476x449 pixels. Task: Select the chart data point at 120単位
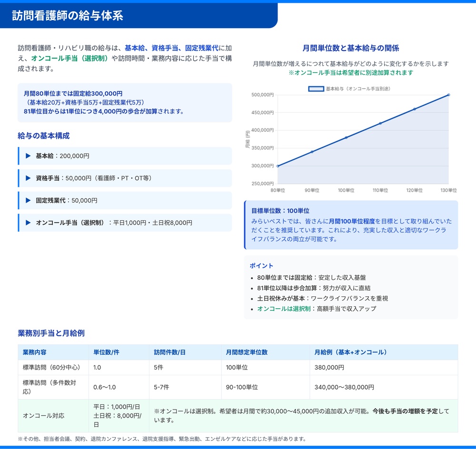click(415, 109)
